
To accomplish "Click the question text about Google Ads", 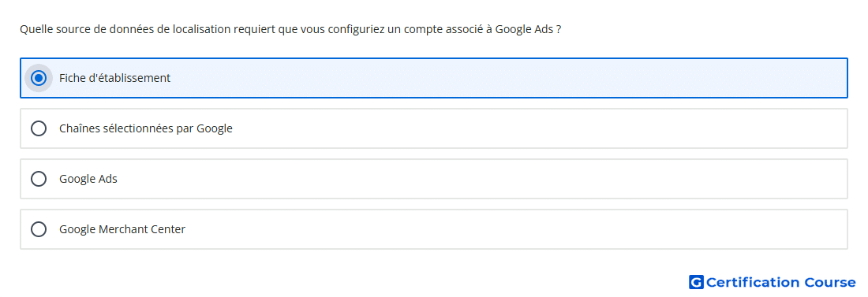I will pyautogui.click(x=290, y=30).
